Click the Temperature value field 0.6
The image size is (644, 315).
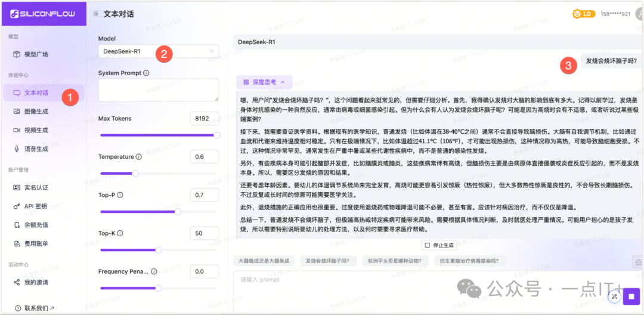[204, 157]
